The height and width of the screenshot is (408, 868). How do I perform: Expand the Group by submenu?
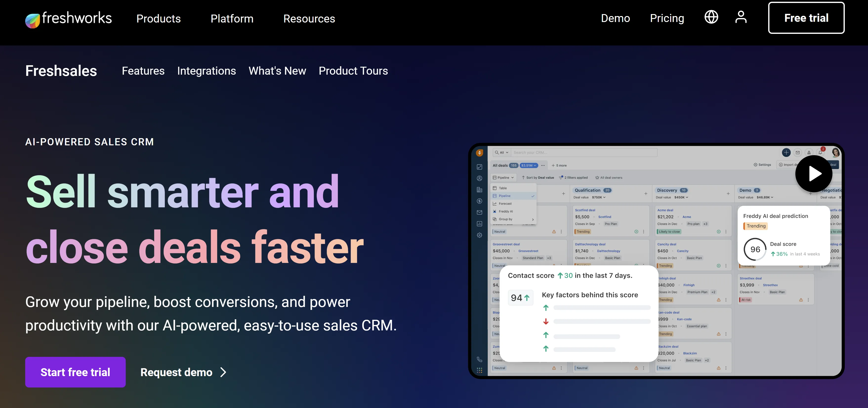(x=513, y=219)
